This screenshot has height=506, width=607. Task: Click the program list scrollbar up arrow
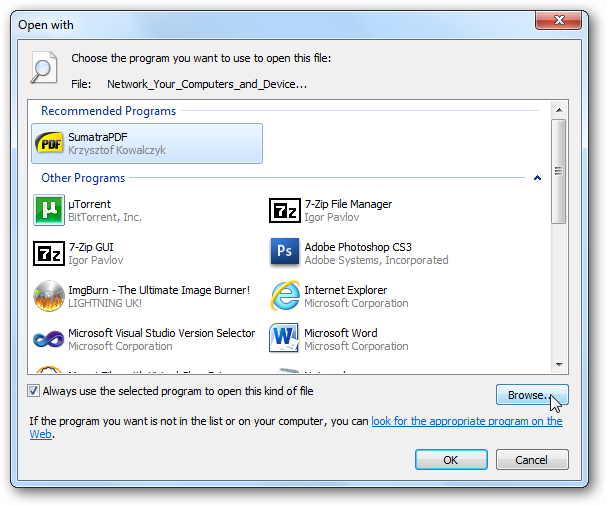[x=559, y=108]
